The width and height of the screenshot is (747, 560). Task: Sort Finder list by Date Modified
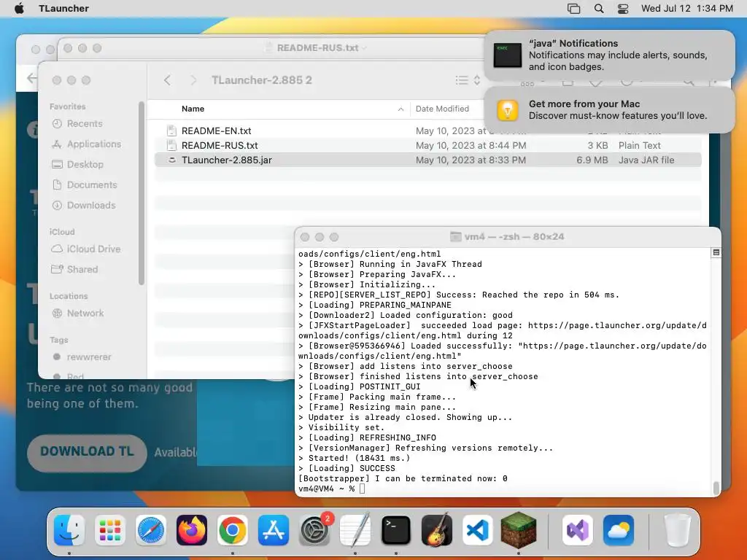[x=442, y=109]
